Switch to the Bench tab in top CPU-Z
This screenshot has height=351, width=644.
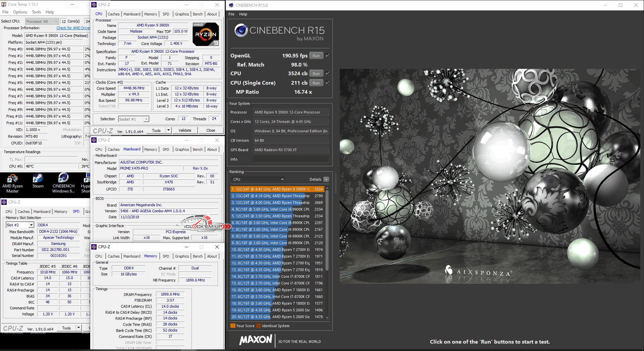pos(198,14)
